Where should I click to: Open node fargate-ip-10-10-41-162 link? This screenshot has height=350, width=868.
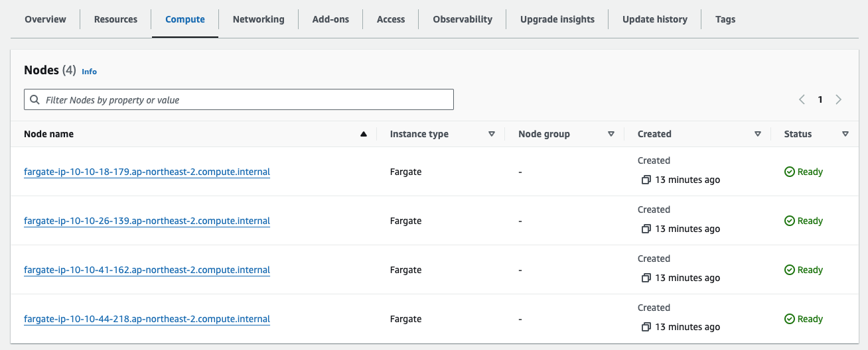(x=147, y=270)
